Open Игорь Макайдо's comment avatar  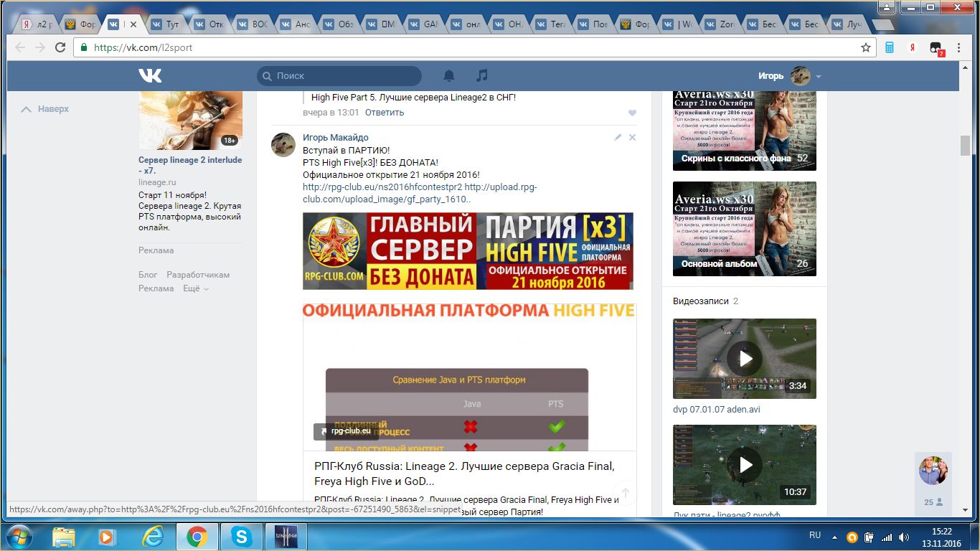pyautogui.click(x=283, y=145)
